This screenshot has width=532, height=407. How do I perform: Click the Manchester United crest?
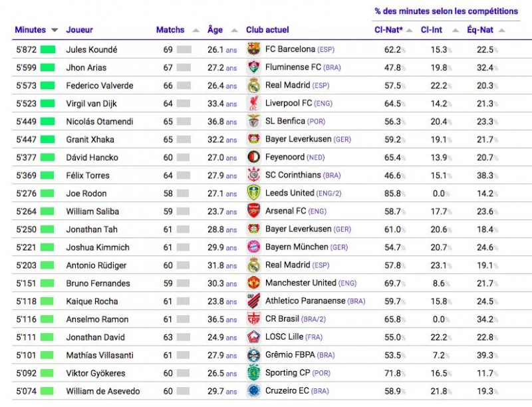click(253, 283)
